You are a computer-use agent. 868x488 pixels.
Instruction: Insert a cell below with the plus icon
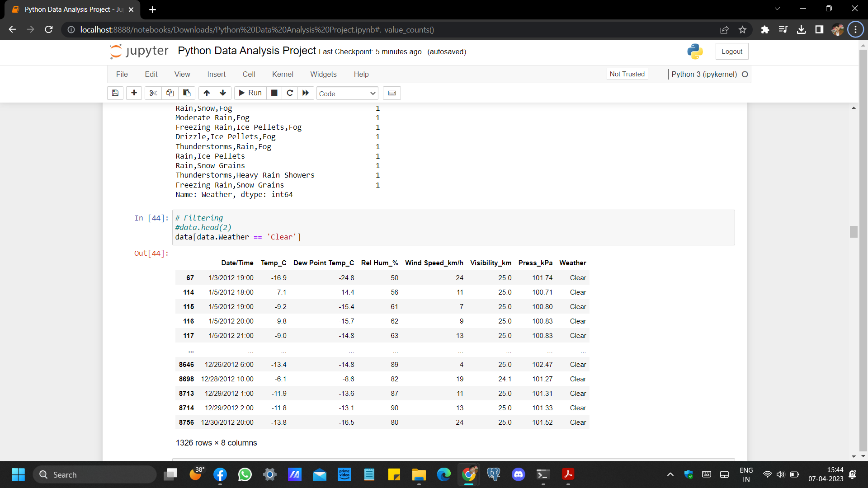point(134,93)
